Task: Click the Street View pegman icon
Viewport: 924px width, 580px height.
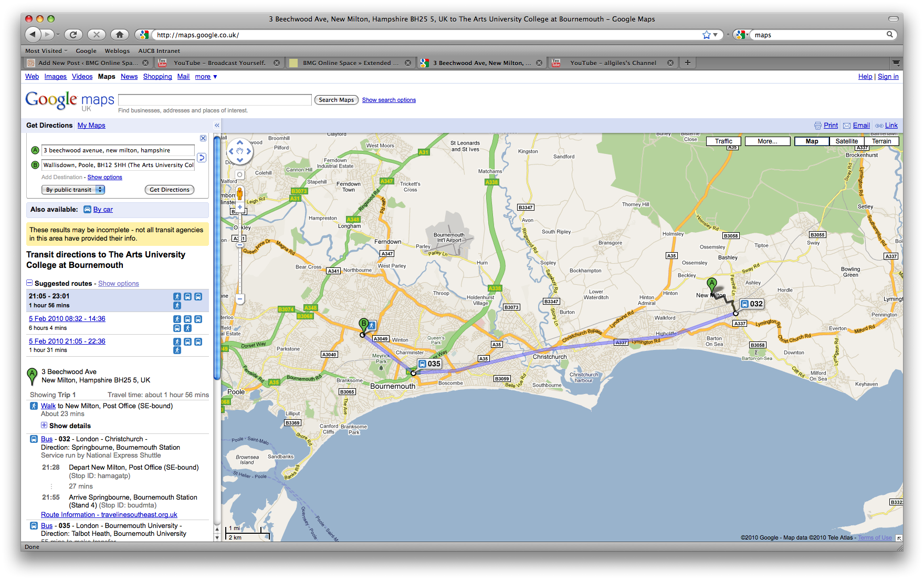Action: (x=240, y=193)
